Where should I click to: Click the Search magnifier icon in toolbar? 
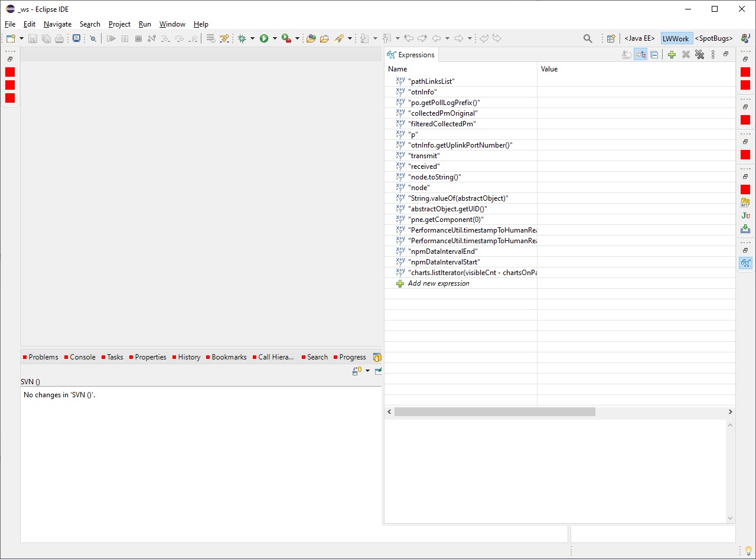(588, 38)
